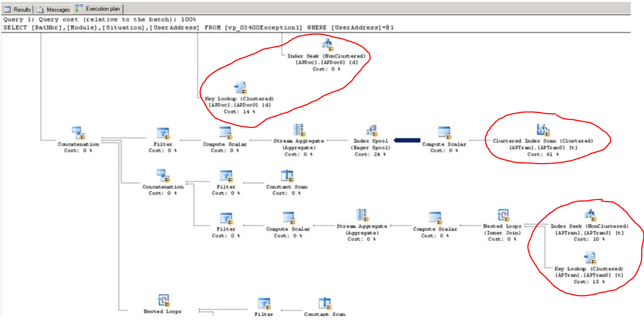Switch to the Messages tab
Image resolution: width=644 pixels, height=325 pixels.
(x=53, y=9)
